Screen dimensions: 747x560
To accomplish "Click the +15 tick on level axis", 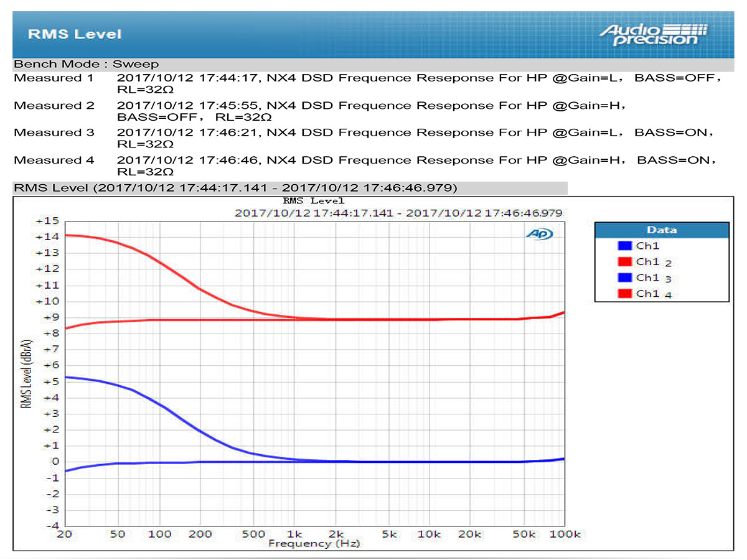I will coord(47,221).
